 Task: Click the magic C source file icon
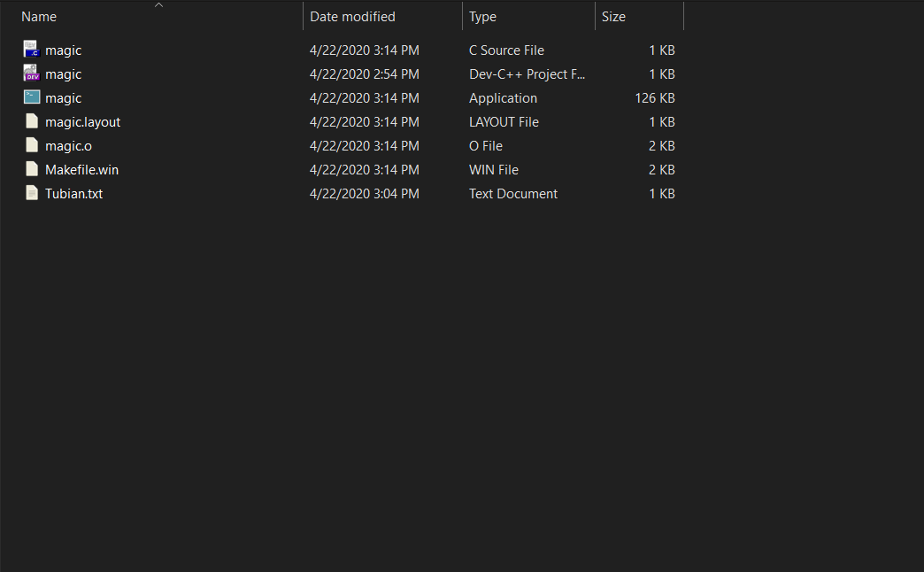[32, 50]
